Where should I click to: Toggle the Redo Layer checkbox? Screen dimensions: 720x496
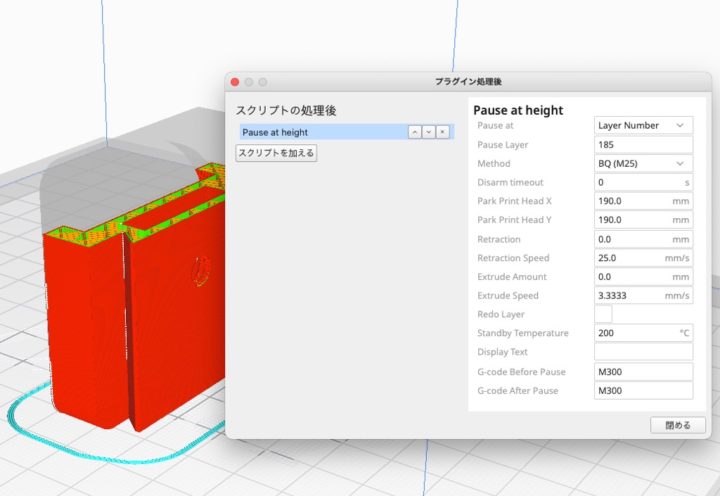point(603,314)
